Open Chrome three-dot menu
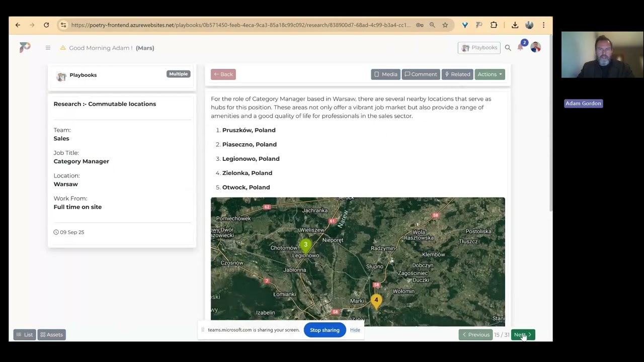This screenshot has height=362, width=644. click(x=543, y=25)
